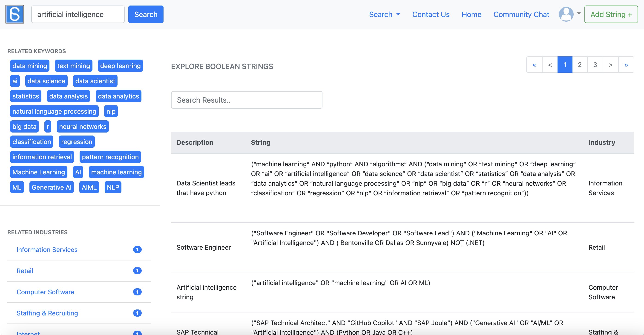
Task: Jump to last results page
Action: click(x=626, y=65)
